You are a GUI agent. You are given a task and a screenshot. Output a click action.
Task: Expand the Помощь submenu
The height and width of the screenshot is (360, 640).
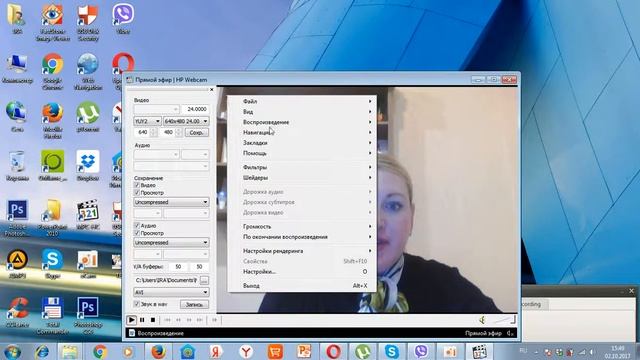[302, 153]
